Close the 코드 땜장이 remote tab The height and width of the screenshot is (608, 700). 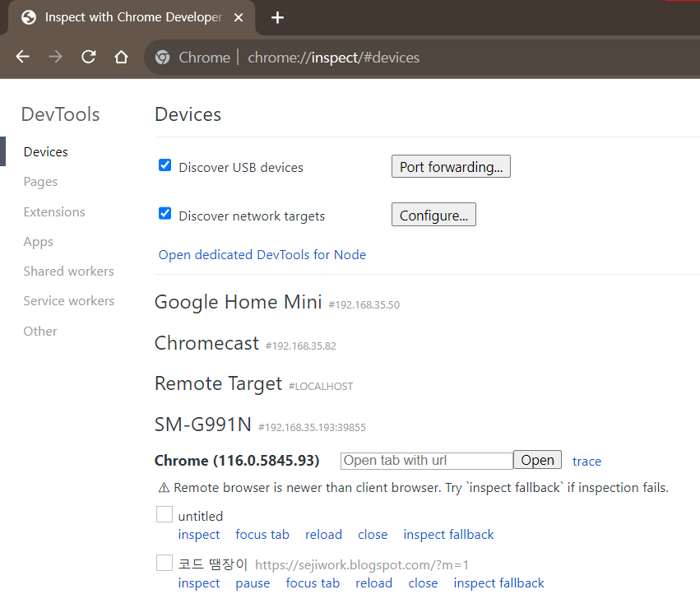point(423,583)
